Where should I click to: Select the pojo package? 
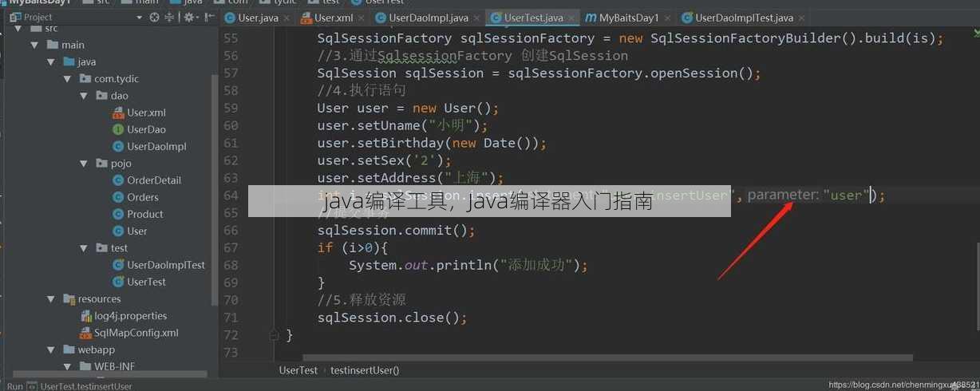point(121,164)
